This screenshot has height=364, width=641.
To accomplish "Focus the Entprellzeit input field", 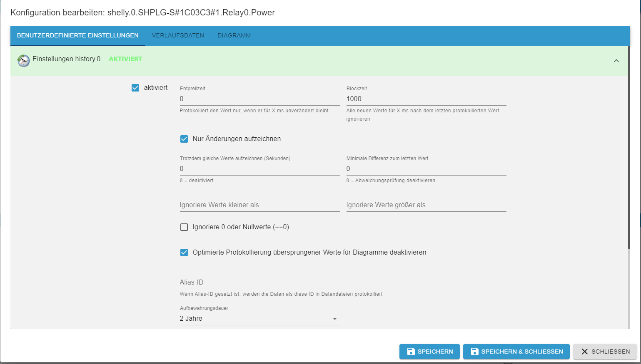I will click(259, 99).
